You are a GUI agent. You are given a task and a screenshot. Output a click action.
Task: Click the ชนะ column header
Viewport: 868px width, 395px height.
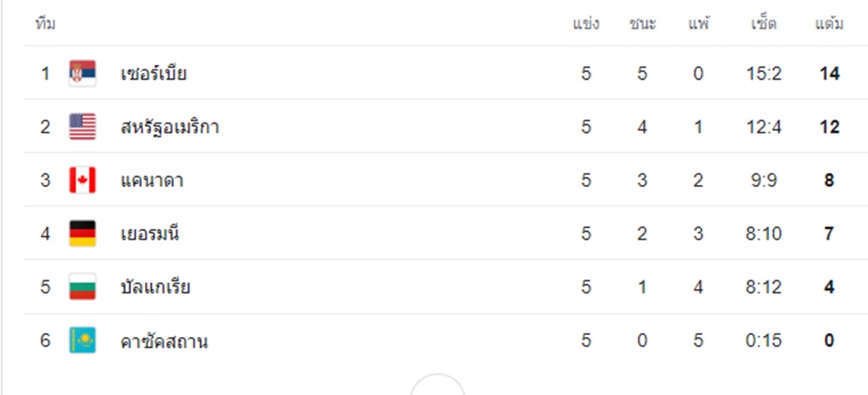[642, 23]
